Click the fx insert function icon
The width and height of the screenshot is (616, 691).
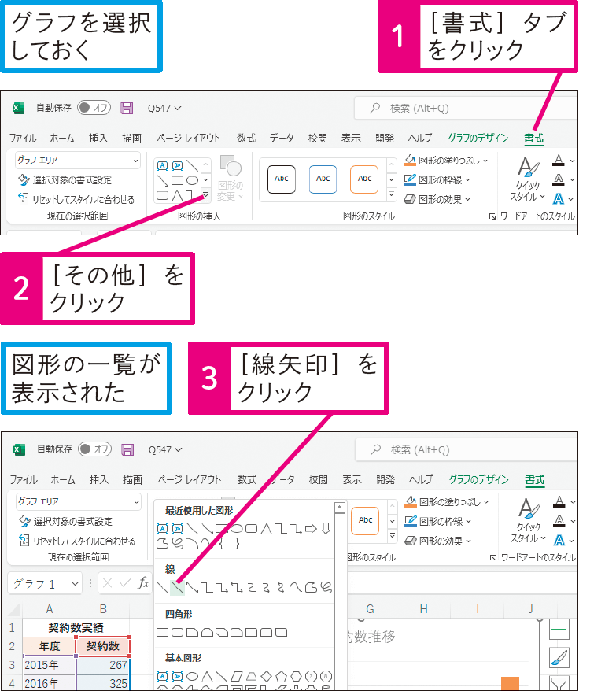143,583
